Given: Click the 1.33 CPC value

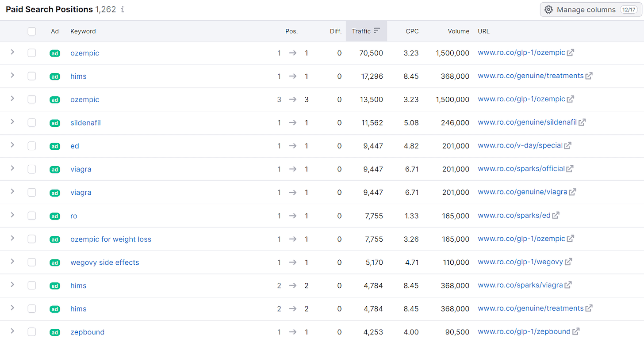Looking at the screenshot, I should (411, 216).
